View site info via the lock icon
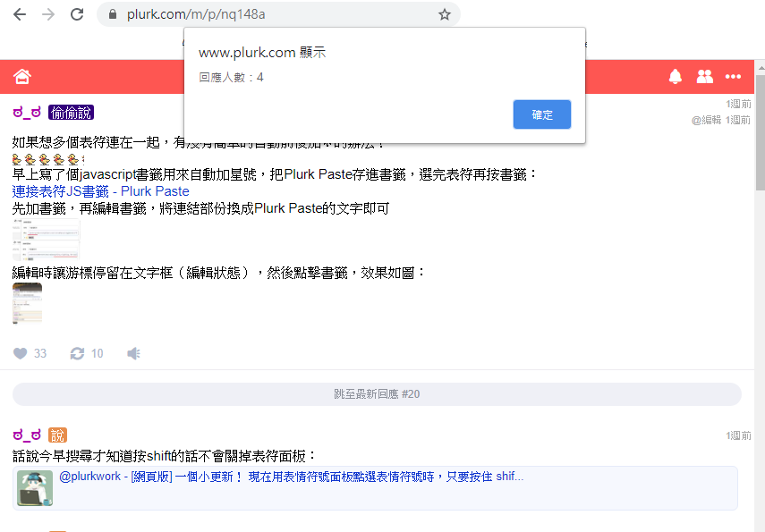This screenshot has height=532, width=765. 113,14
